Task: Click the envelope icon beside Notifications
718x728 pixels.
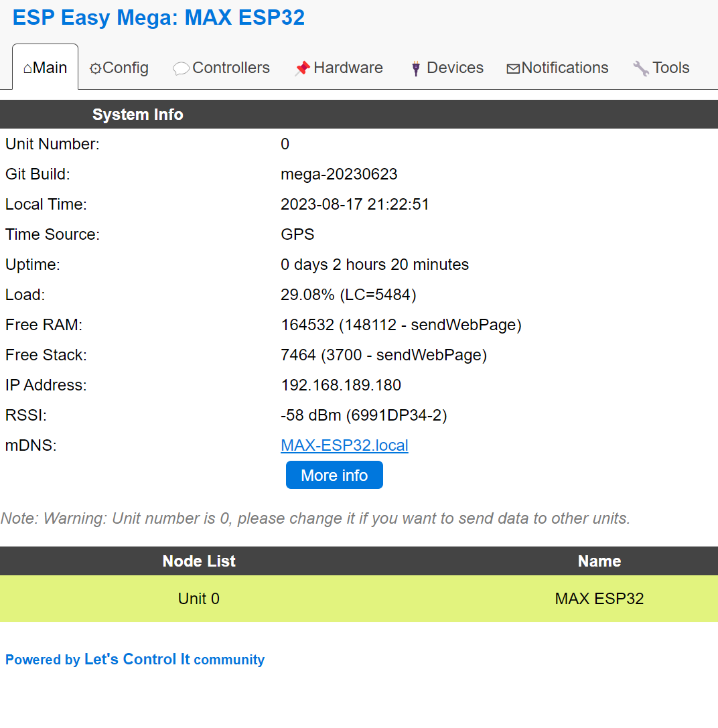Action: (x=512, y=68)
